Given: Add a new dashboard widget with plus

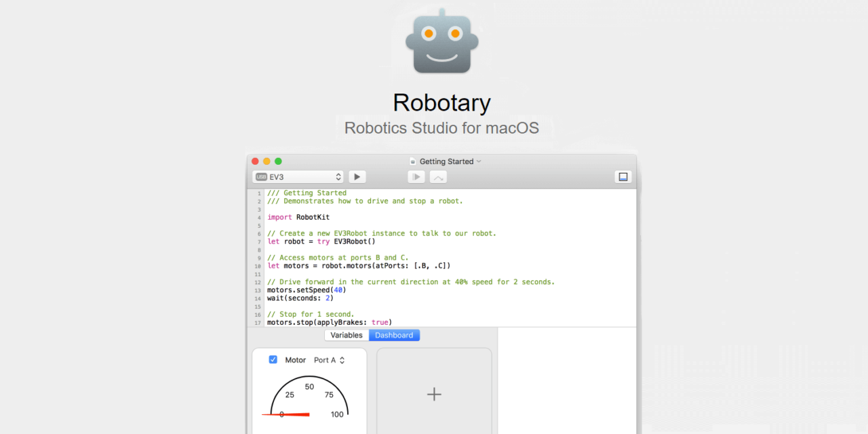Looking at the screenshot, I should [x=434, y=394].
